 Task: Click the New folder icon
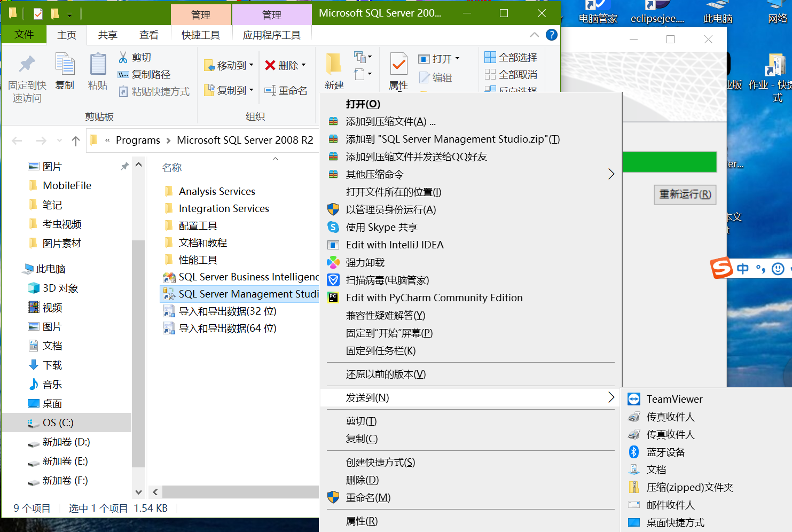click(334, 64)
